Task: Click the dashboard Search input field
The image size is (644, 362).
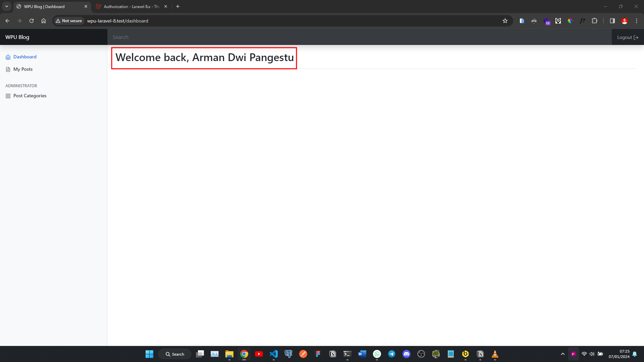Action: (359, 37)
